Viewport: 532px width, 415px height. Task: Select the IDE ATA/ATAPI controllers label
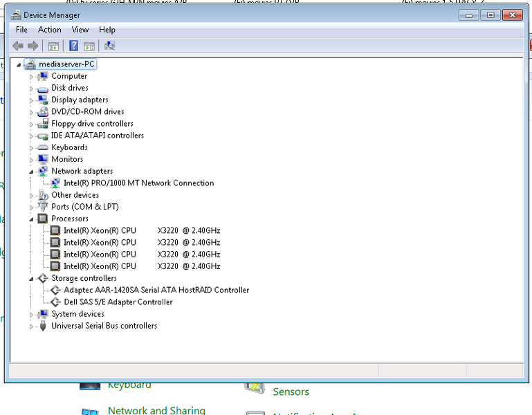98,136
